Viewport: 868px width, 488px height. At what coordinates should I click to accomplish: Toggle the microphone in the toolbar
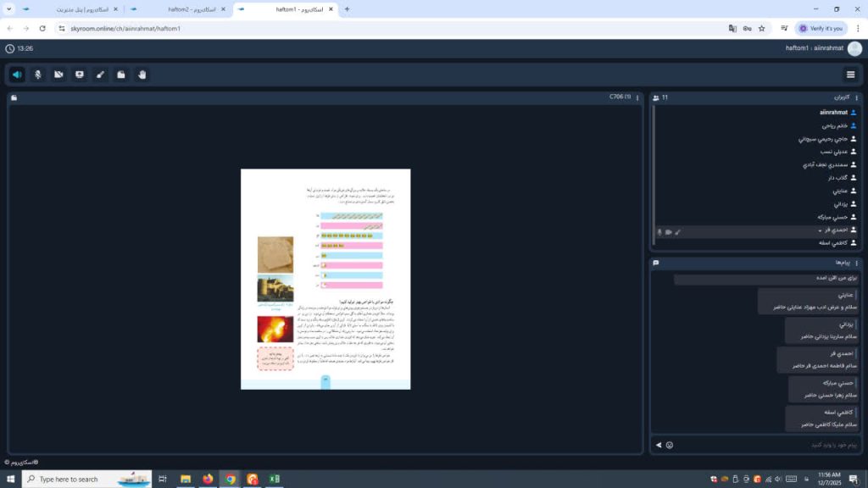[x=38, y=75]
